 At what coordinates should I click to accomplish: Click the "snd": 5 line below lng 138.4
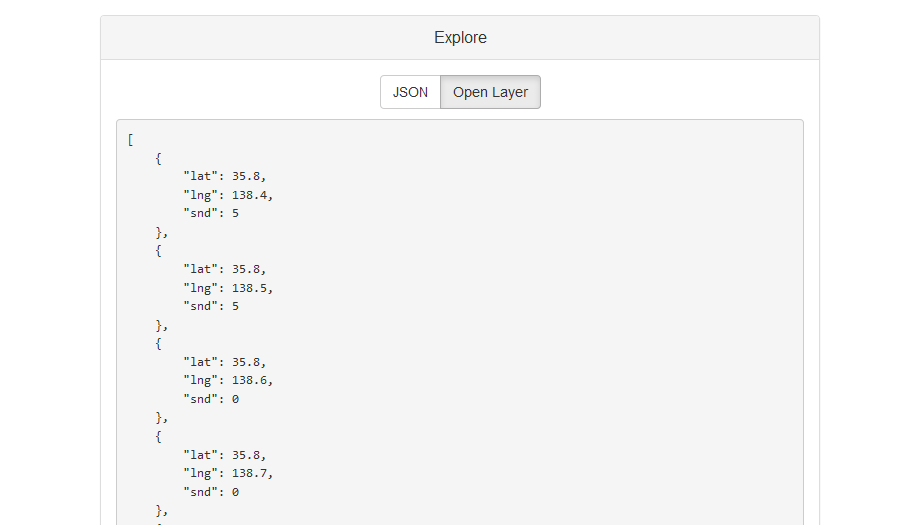click(211, 213)
